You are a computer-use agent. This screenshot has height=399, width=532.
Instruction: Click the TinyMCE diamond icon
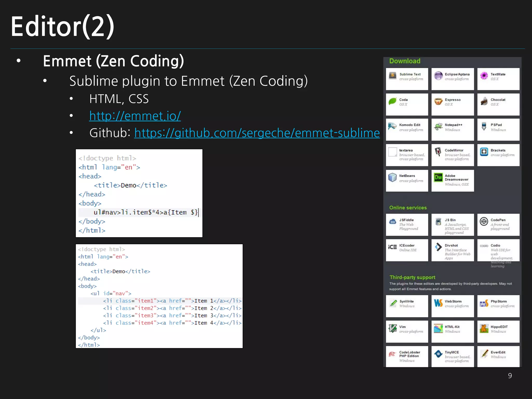[x=438, y=354]
